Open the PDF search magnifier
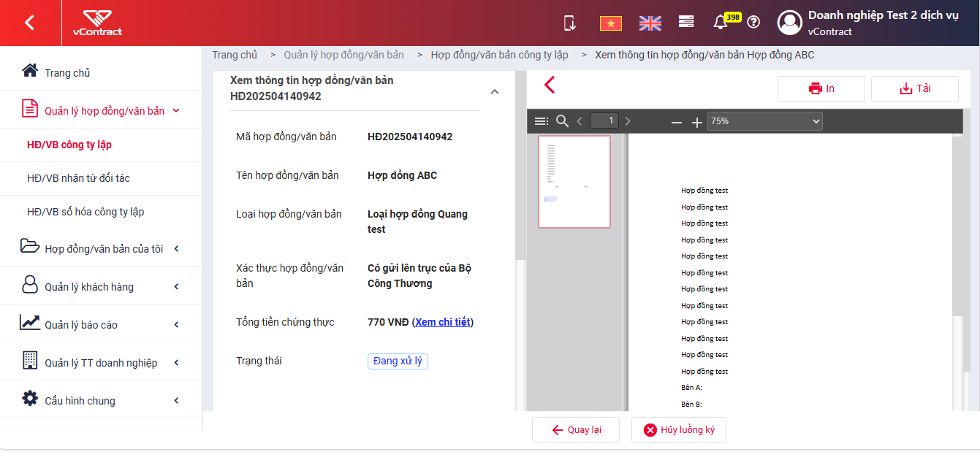 pyautogui.click(x=562, y=121)
